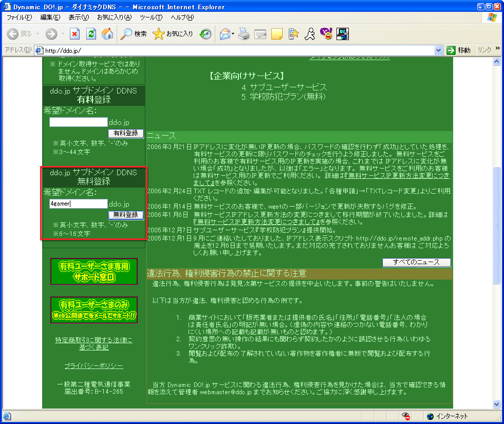Launch the Messenger figure icon
The height and width of the screenshot is (424, 504).
[x=310, y=34]
